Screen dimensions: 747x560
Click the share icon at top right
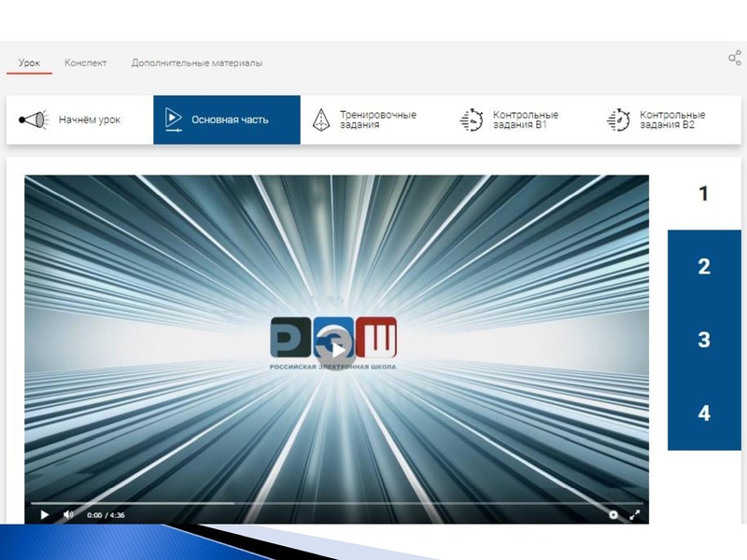(x=735, y=59)
